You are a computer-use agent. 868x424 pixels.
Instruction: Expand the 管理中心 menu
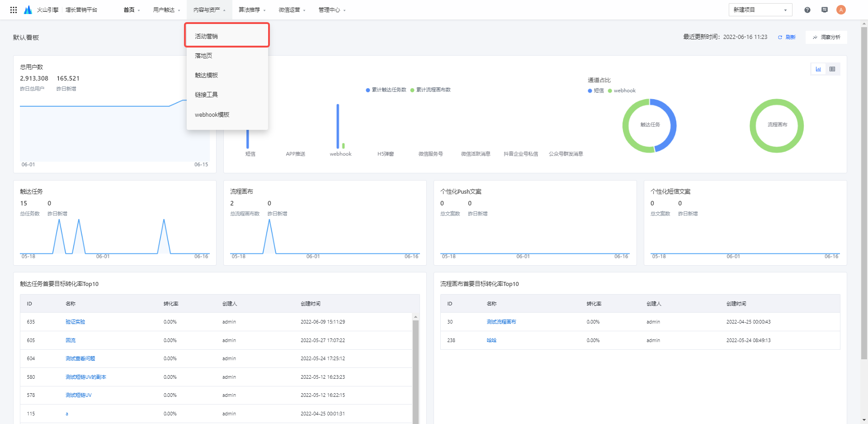332,10
